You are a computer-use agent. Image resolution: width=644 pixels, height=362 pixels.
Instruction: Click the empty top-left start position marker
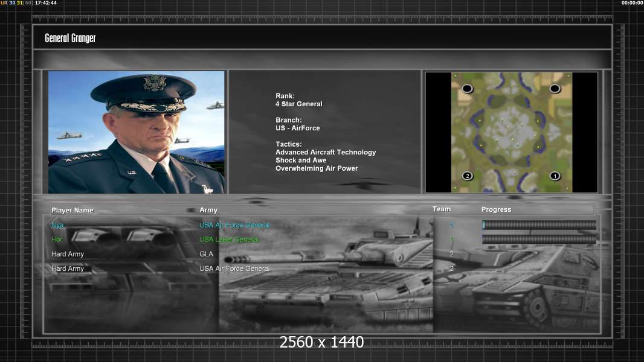(468, 89)
